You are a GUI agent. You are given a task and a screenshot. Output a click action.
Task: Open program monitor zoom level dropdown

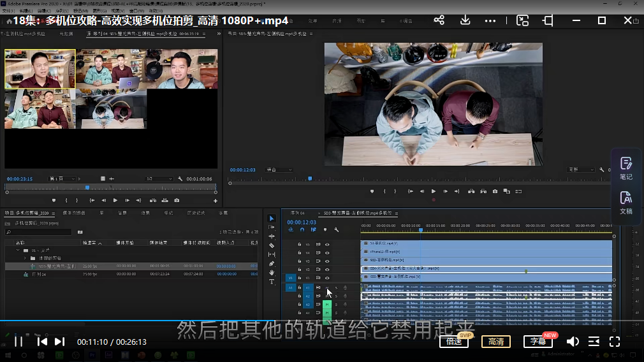(x=279, y=170)
